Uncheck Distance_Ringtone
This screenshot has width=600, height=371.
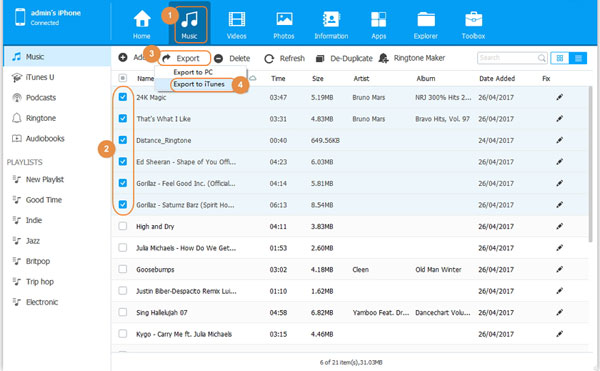(122, 140)
